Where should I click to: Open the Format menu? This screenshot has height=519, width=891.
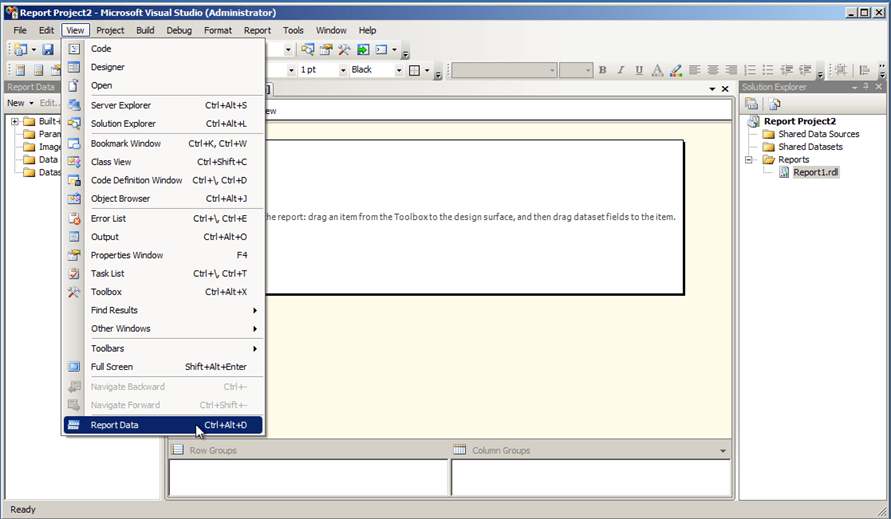coord(218,30)
